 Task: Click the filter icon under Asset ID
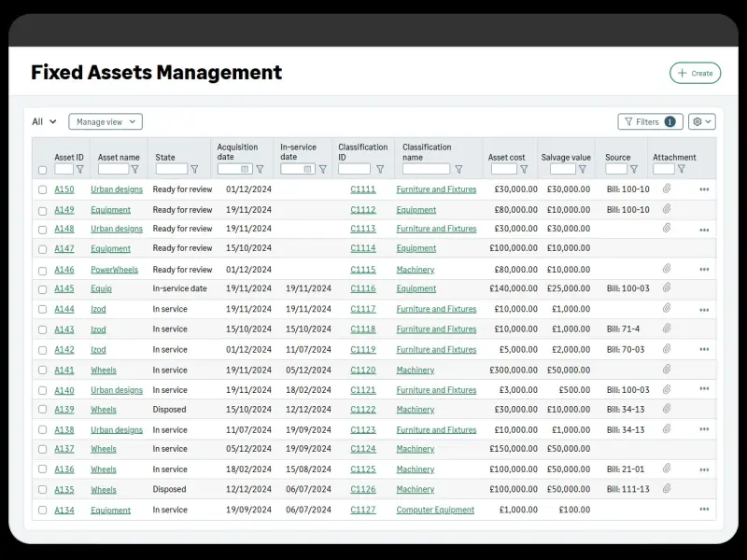pyautogui.click(x=80, y=170)
